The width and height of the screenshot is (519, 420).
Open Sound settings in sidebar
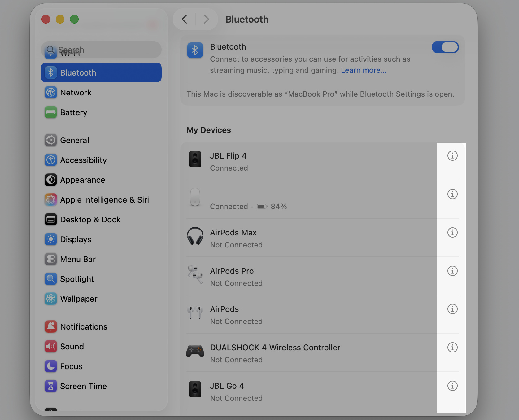click(x=101, y=346)
